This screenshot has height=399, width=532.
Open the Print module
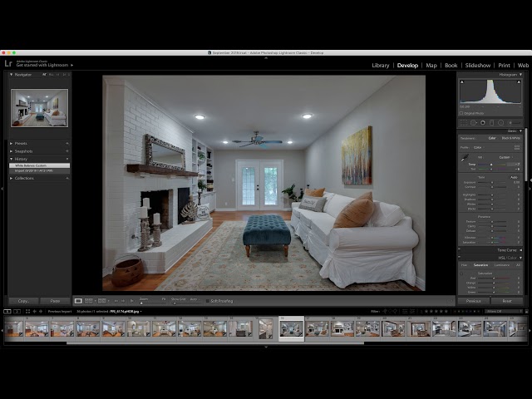504,66
